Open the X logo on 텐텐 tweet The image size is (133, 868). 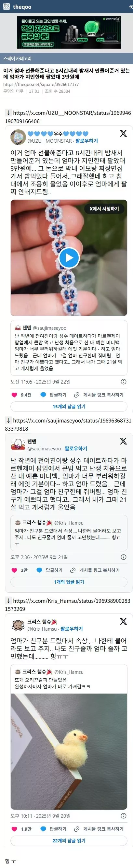(x=123, y=441)
